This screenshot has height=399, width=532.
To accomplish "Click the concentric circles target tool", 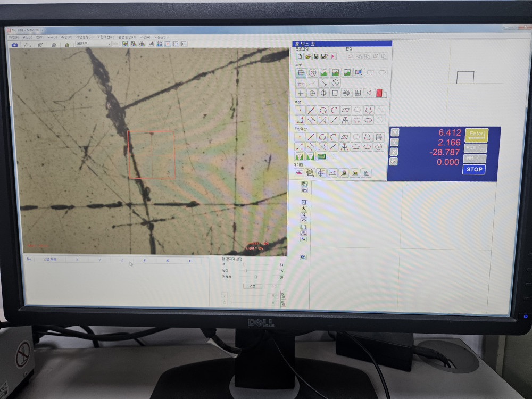I will (x=346, y=93).
